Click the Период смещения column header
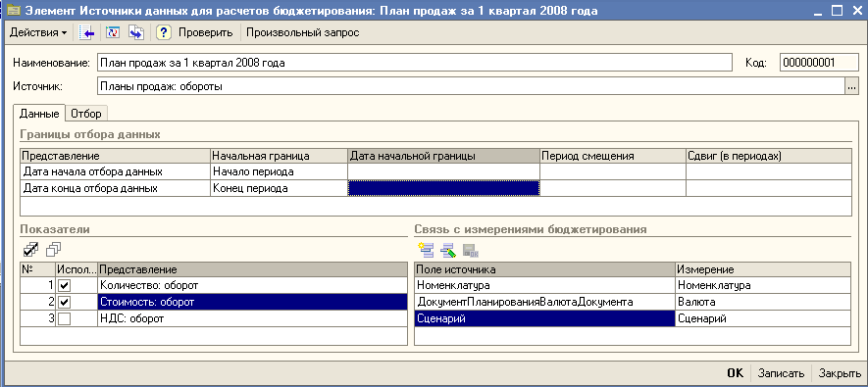Screen dimensions: 868x387 [x=613, y=156]
